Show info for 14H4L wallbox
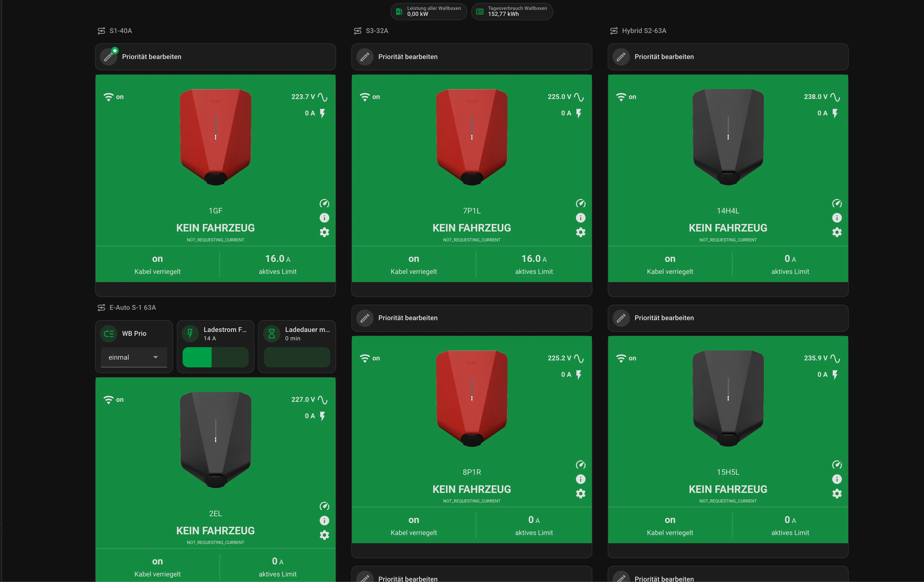 pyautogui.click(x=837, y=218)
